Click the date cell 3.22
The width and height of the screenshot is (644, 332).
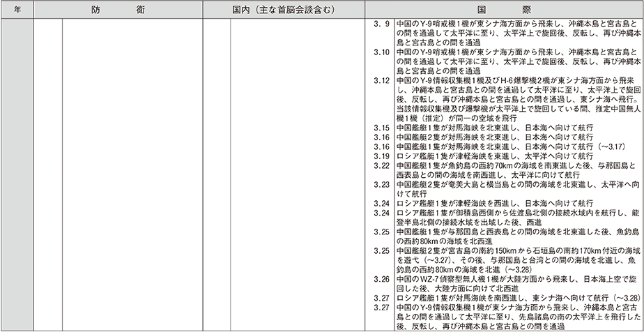tap(381, 165)
